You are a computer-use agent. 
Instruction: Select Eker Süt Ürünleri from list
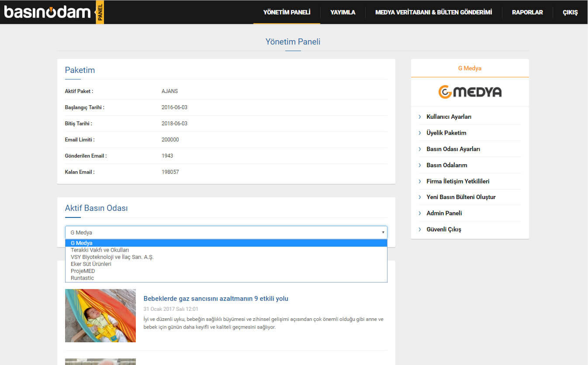(91, 264)
